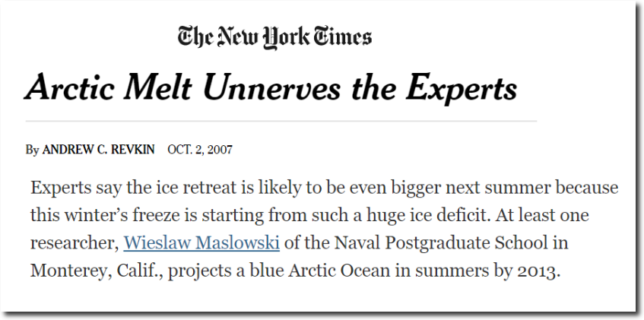Click the word 'Experts' in the headline
The height and width of the screenshot is (320, 644).
point(462,89)
